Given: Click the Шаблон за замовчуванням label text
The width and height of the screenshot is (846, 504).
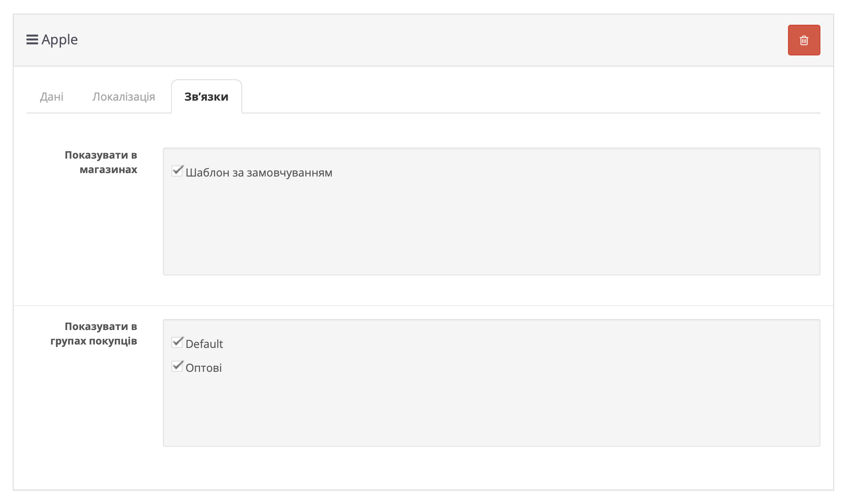Looking at the screenshot, I should (259, 173).
